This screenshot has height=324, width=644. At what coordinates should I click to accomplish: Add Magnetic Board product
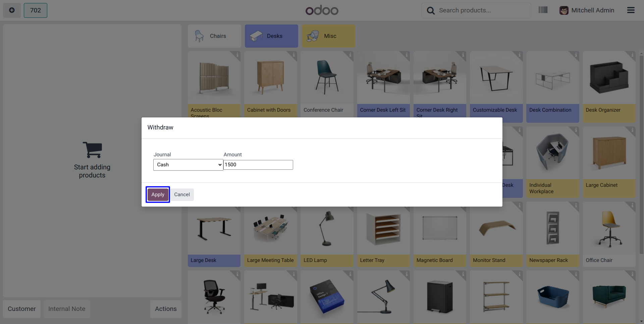tap(440, 237)
